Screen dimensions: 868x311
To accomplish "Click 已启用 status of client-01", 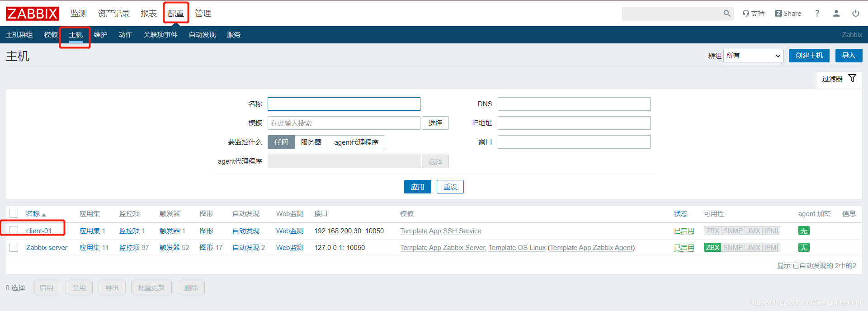I will (x=684, y=231).
